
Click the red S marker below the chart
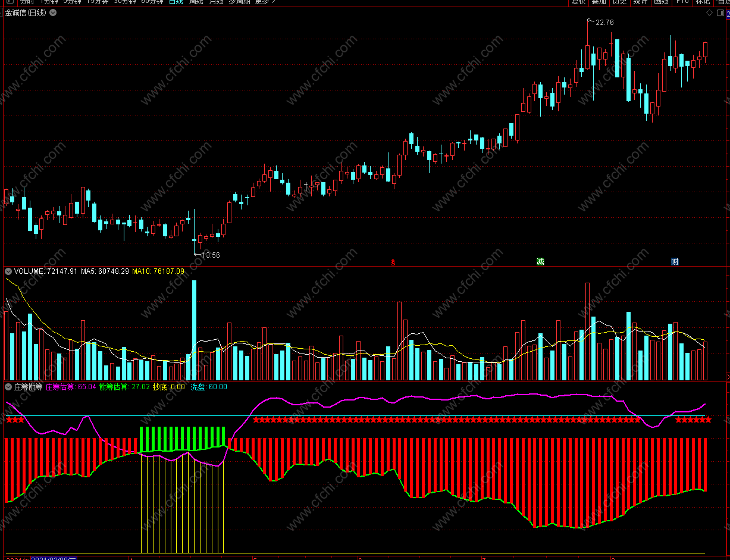(x=393, y=262)
